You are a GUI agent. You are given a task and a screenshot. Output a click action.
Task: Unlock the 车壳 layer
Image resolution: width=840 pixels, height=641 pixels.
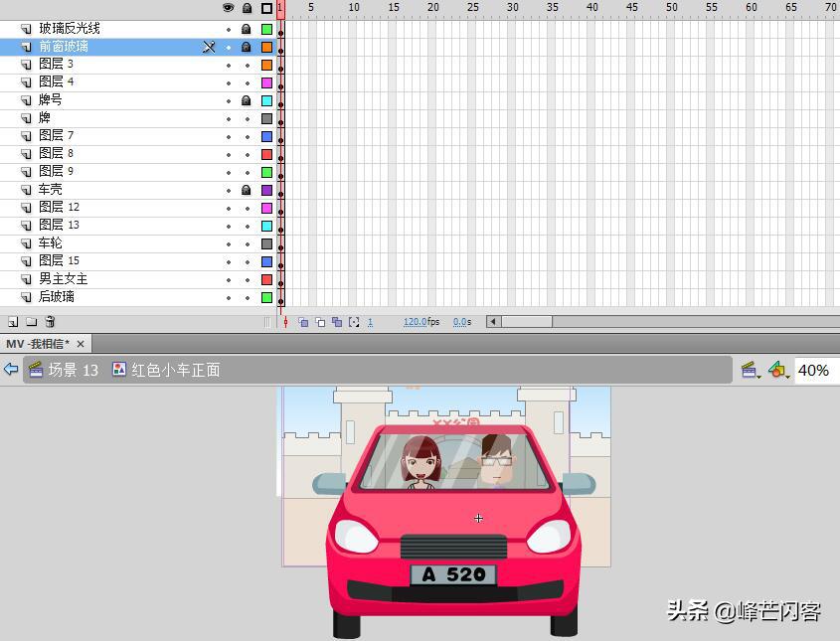[x=247, y=190]
